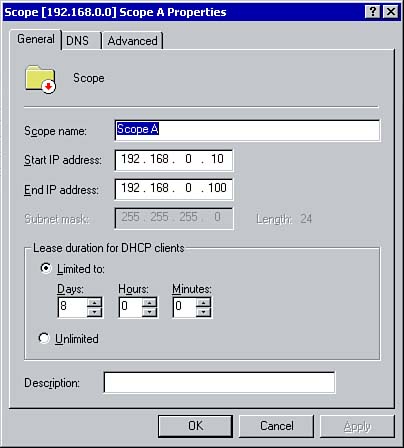Click the Scope folder icon

pyautogui.click(x=40, y=79)
